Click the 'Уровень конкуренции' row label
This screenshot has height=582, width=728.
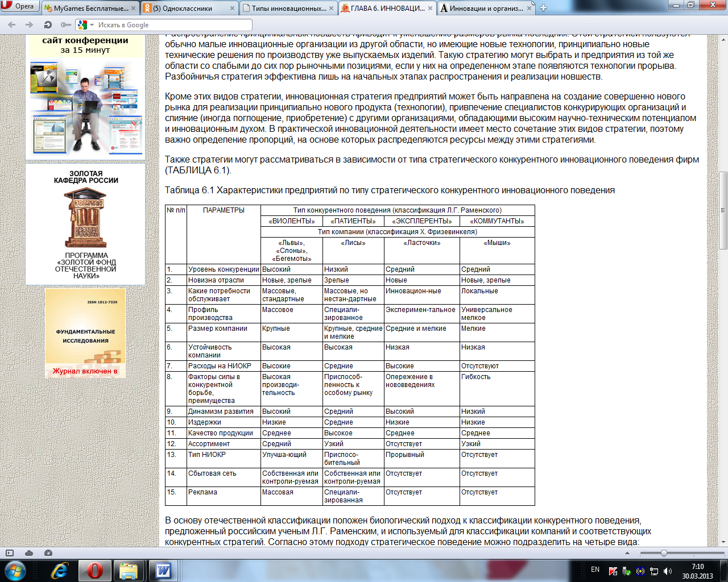click(224, 269)
